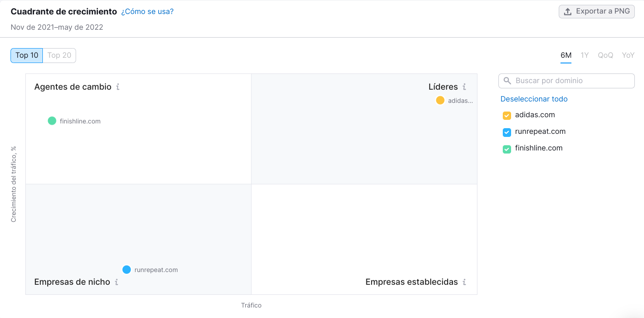This screenshot has height=318, width=644.
Task: Click Deseleccionar todo link
Action: [534, 99]
